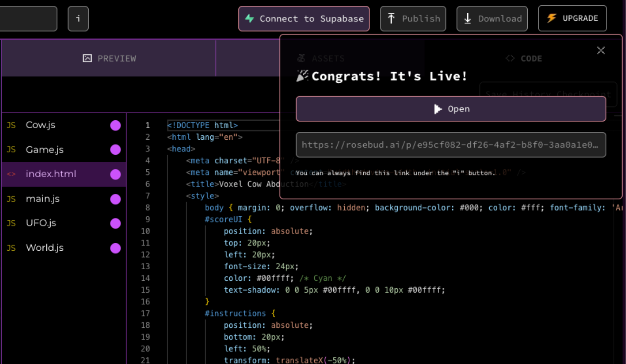Screen dimensions: 626x364
Task: Click the Publish upload arrow icon
Action: (391, 19)
